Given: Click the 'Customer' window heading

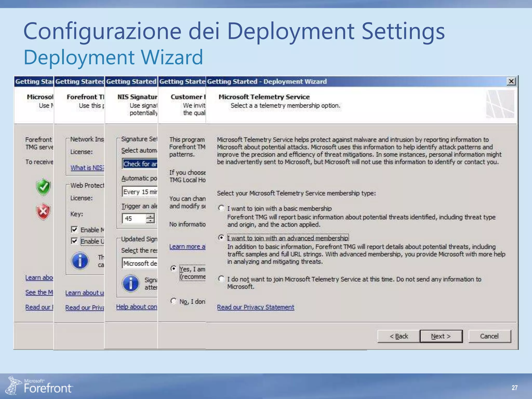Looking at the screenshot, I should coord(188,97).
